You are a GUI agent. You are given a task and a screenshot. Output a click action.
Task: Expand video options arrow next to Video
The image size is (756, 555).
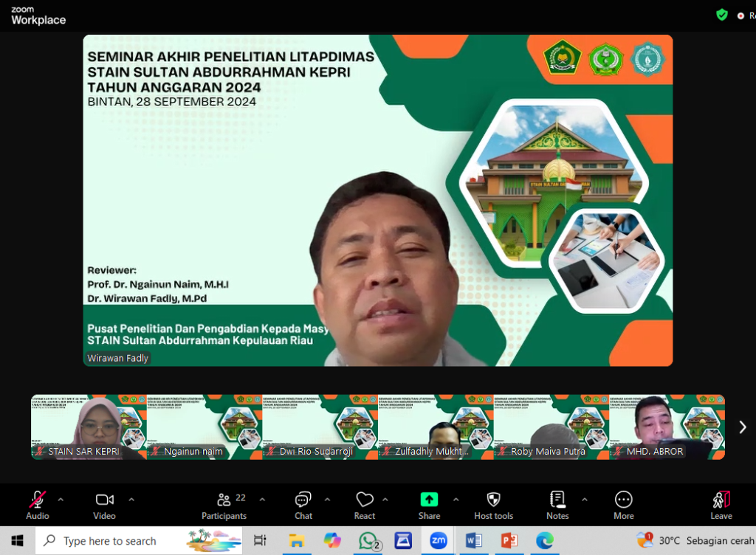(131, 500)
